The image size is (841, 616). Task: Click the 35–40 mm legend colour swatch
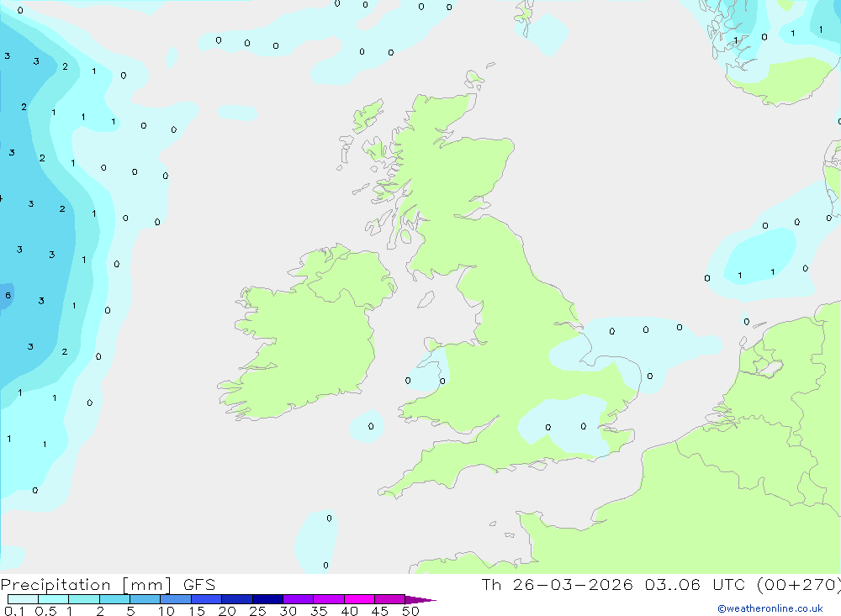(x=329, y=599)
